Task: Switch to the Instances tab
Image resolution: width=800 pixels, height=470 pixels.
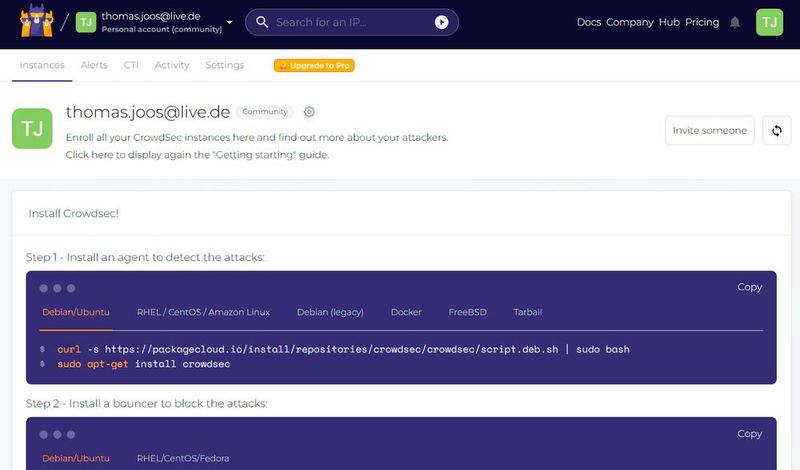Action: [x=42, y=65]
